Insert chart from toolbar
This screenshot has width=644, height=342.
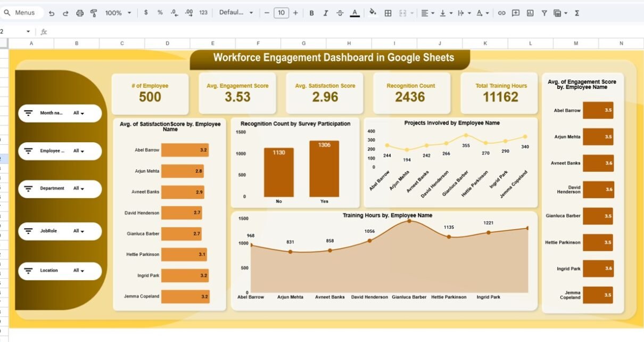click(x=530, y=13)
